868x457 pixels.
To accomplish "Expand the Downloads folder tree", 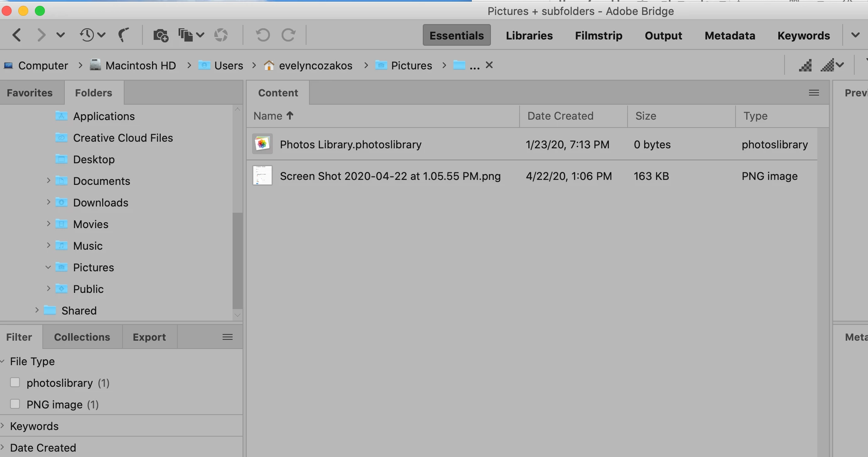I will pos(48,202).
